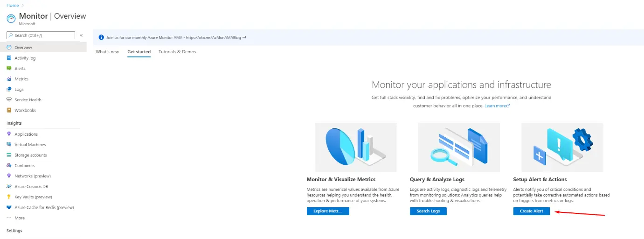Switch to Tutorials & Demos tab
Viewport: 644px width, 239px height.
177,52
